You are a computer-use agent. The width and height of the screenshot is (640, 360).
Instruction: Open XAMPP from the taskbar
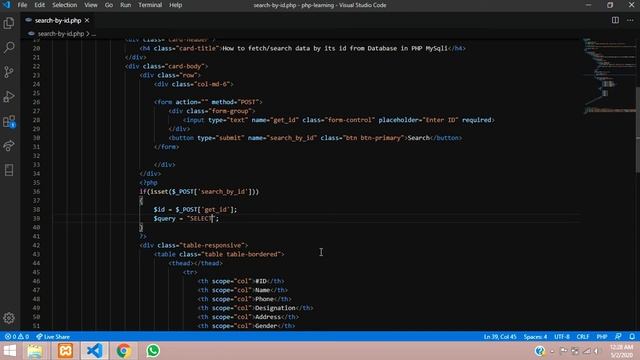click(x=65, y=351)
